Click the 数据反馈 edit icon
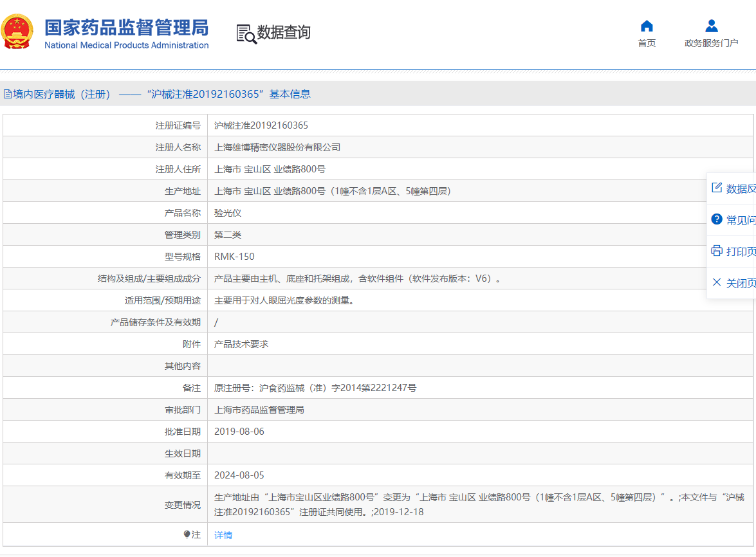The image size is (756, 557). (717, 188)
